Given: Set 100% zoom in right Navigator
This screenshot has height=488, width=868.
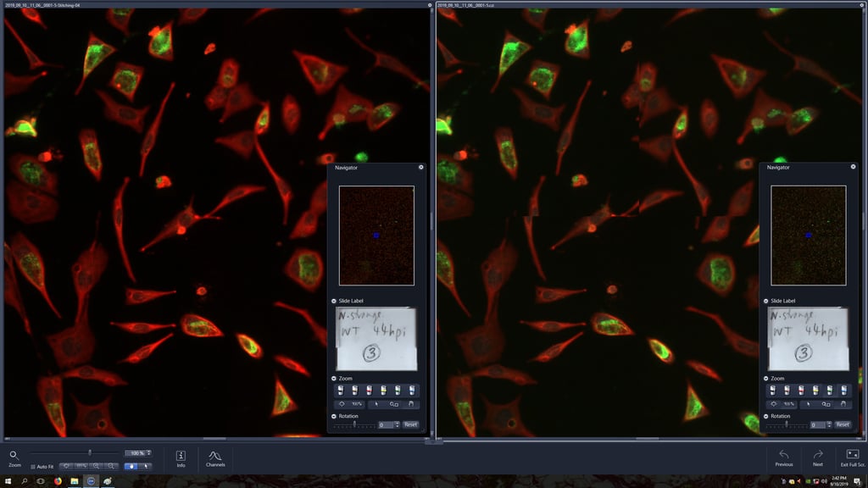Looking at the screenshot, I should (789, 404).
